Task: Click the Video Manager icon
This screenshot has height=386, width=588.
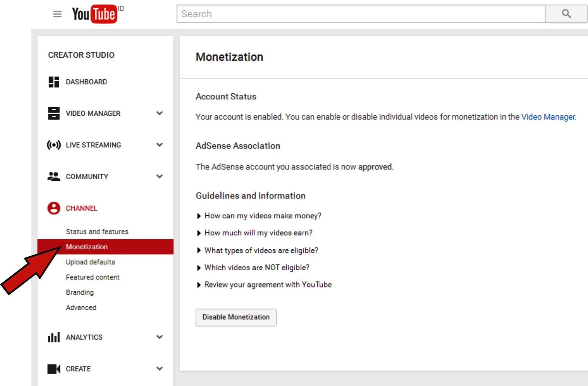Action: click(54, 113)
